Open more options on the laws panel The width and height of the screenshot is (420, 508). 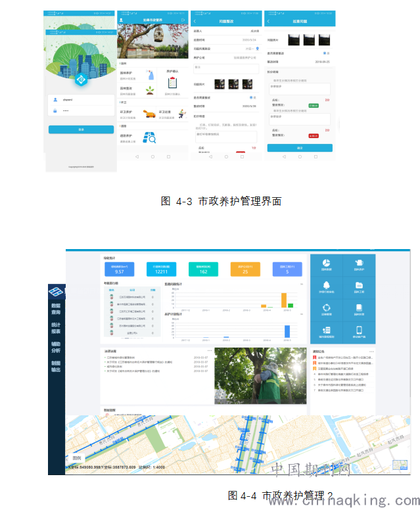click(210, 350)
